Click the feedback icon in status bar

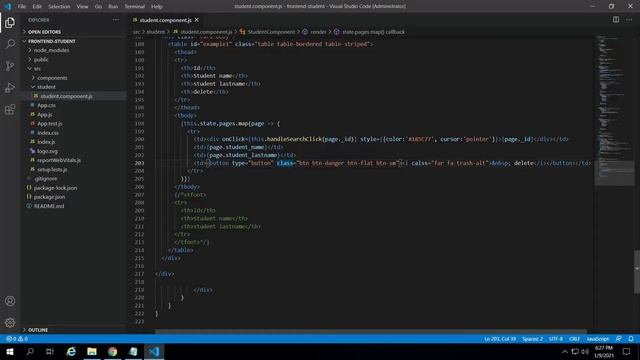click(x=619, y=339)
